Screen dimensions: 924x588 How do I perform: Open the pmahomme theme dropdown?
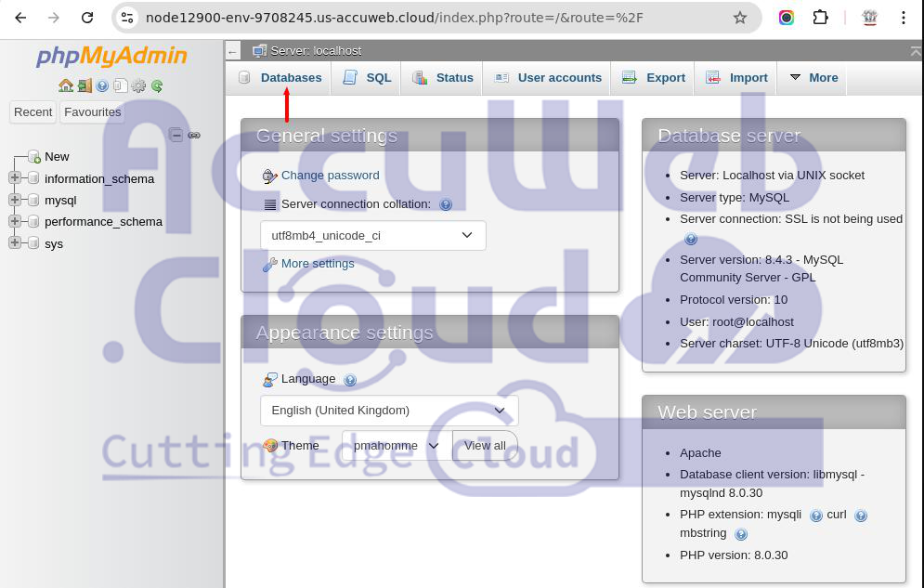(x=396, y=446)
